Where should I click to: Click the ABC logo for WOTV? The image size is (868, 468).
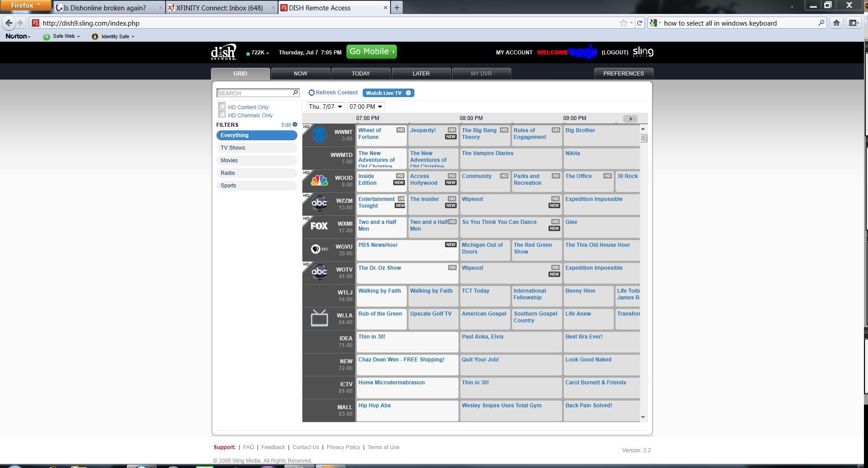[x=319, y=272]
